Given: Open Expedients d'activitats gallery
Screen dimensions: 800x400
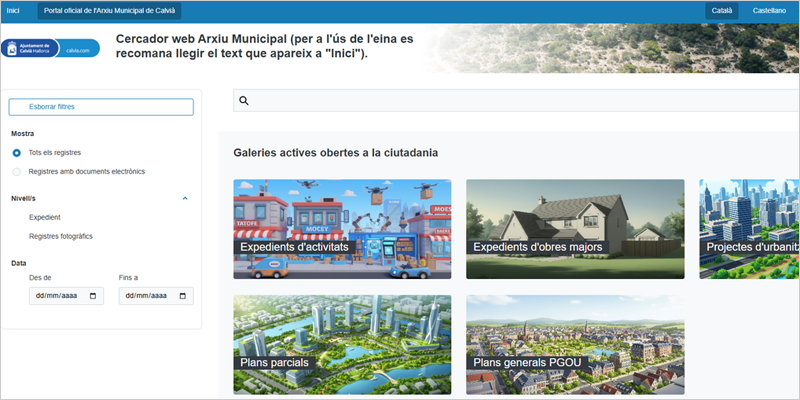Looking at the screenshot, I should coord(342,229).
